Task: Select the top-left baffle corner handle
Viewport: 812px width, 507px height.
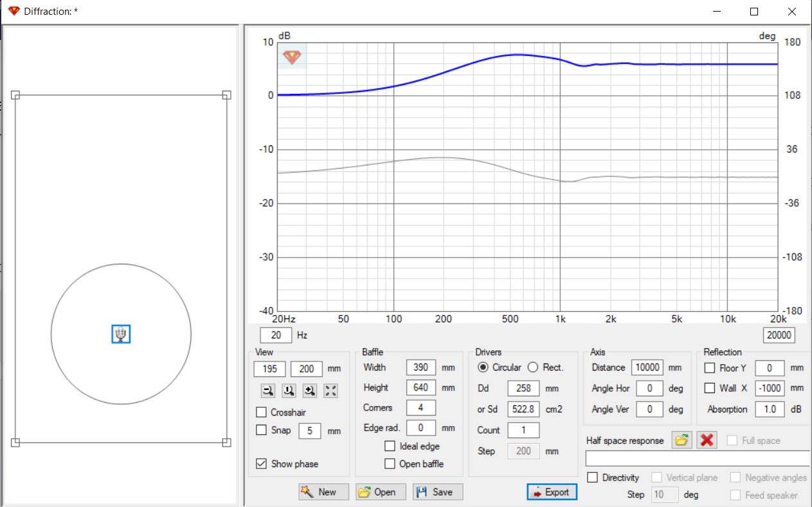Action: tap(16, 95)
